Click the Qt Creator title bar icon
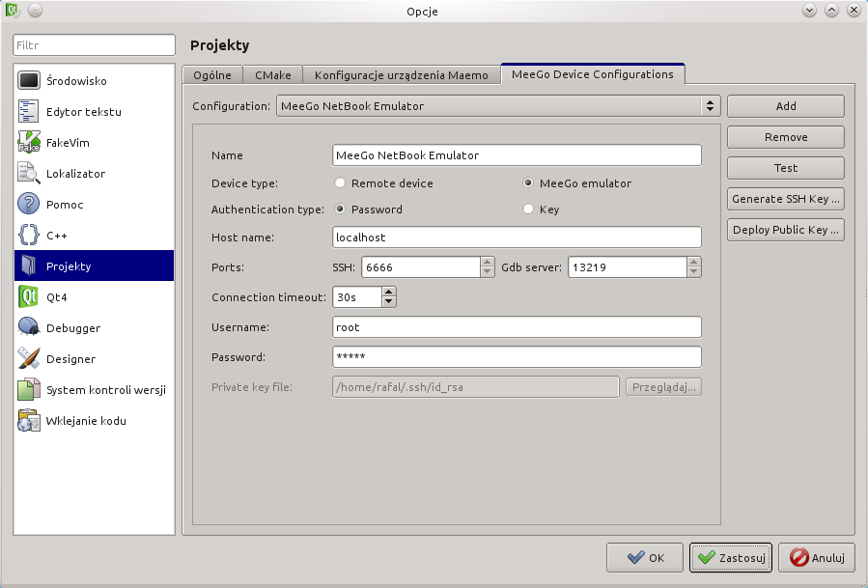The height and width of the screenshot is (588, 868). [x=13, y=11]
